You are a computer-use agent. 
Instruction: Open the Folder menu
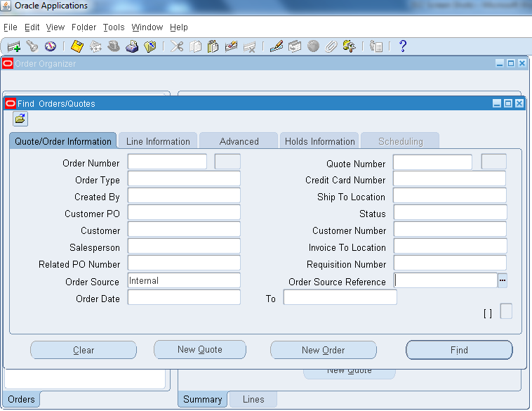84,27
